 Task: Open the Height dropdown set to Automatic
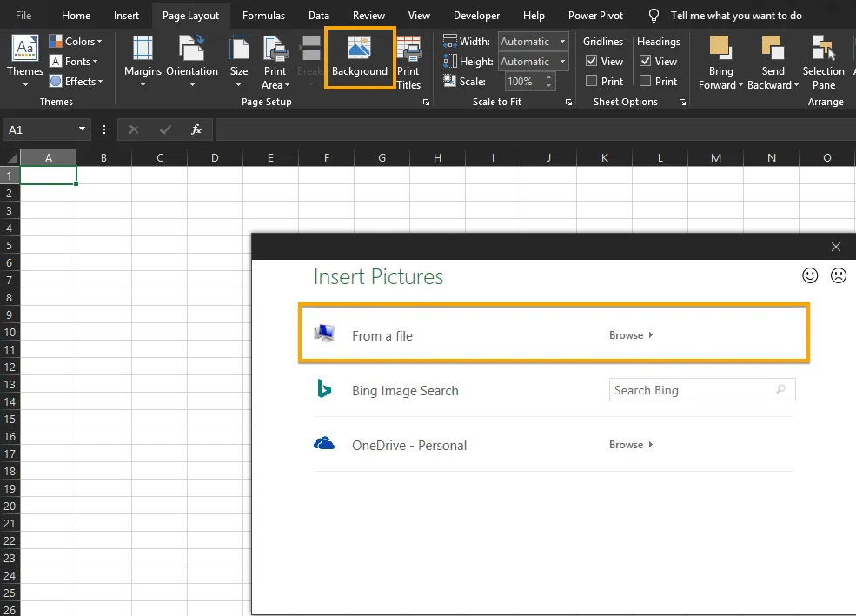click(x=562, y=62)
